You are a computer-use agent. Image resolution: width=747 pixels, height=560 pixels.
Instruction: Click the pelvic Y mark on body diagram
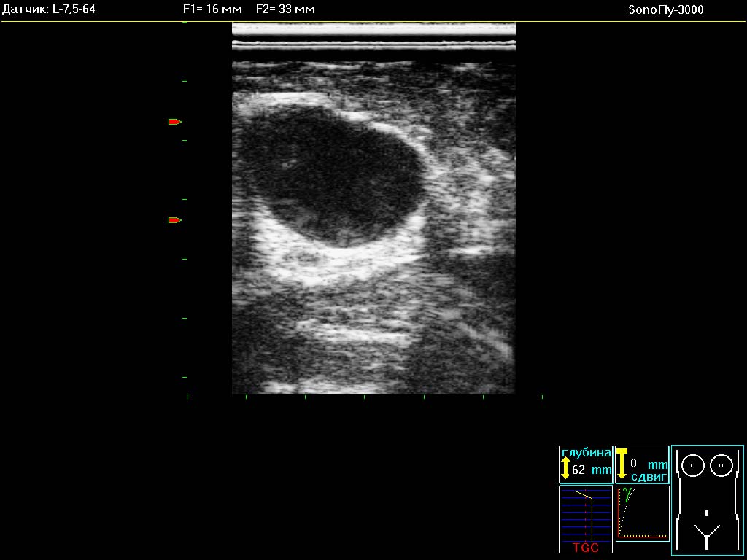[x=706, y=536]
